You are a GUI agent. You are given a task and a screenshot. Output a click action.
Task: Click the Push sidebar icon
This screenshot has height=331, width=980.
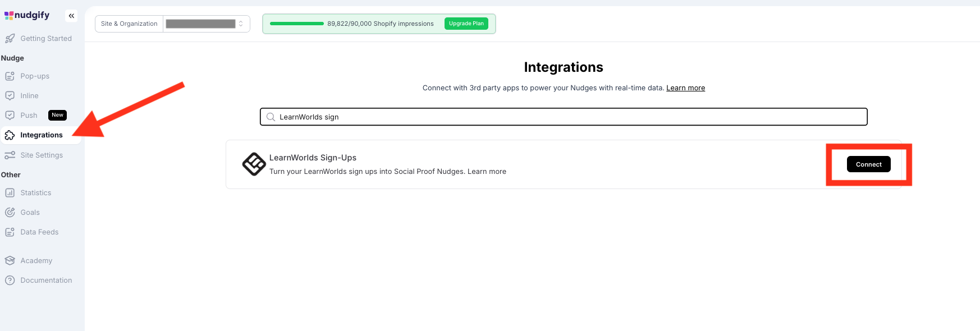[x=10, y=116]
